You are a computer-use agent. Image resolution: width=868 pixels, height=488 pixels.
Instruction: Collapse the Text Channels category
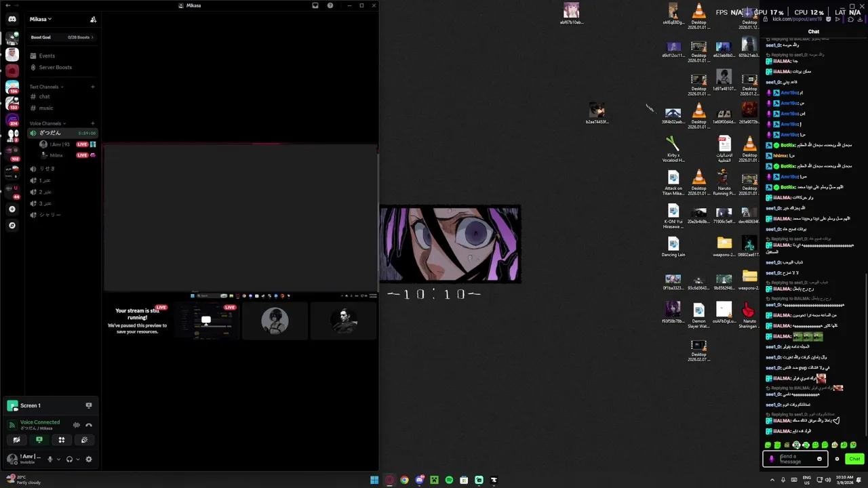[46, 87]
